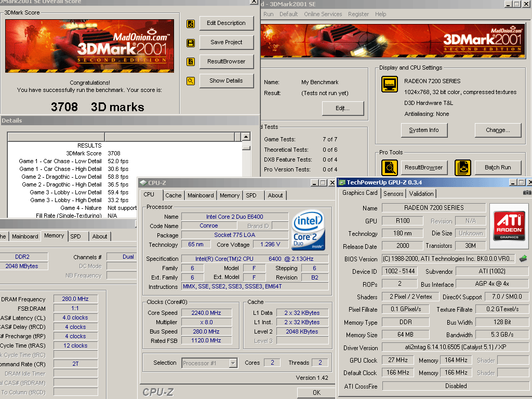Click the ATI CrossFire Disabled field
The width and height of the screenshot is (532, 399).
(455, 386)
